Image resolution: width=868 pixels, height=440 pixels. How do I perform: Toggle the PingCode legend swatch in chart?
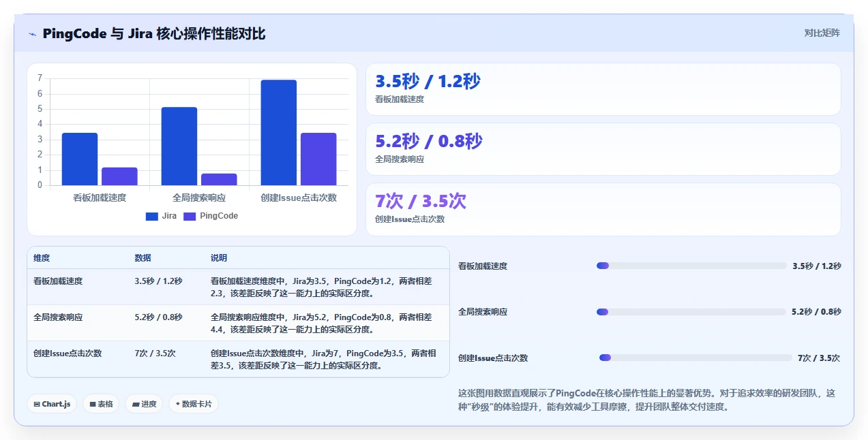pos(190,216)
